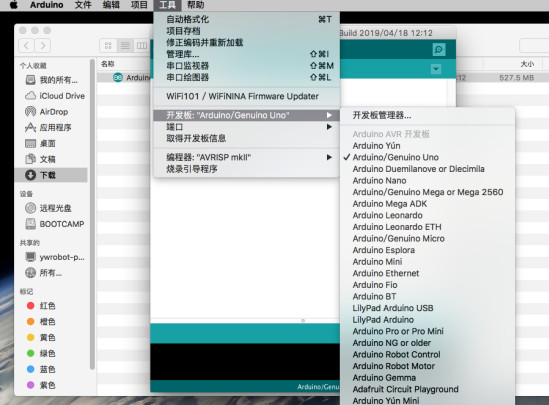The width and height of the screenshot is (549, 405).
Task: Click the Finder forward arrow
Action: (x=42, y=46)
